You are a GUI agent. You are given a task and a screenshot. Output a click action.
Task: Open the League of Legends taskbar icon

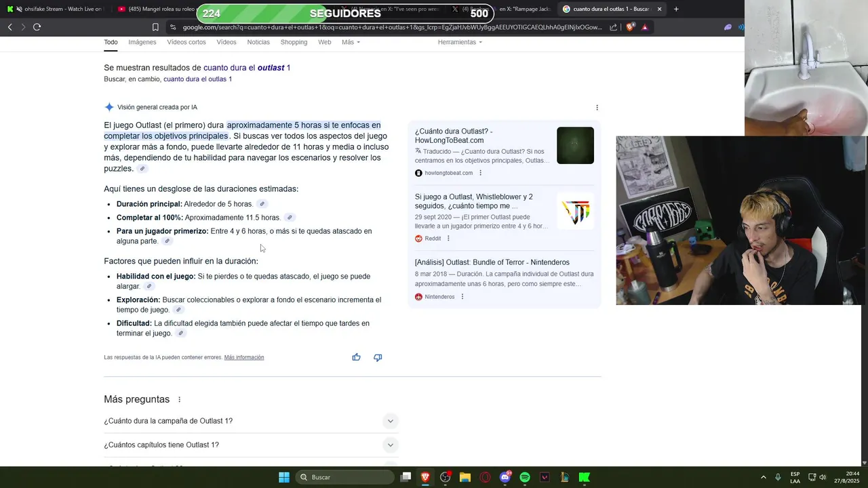pyautogui.click(x=564, y=477)
